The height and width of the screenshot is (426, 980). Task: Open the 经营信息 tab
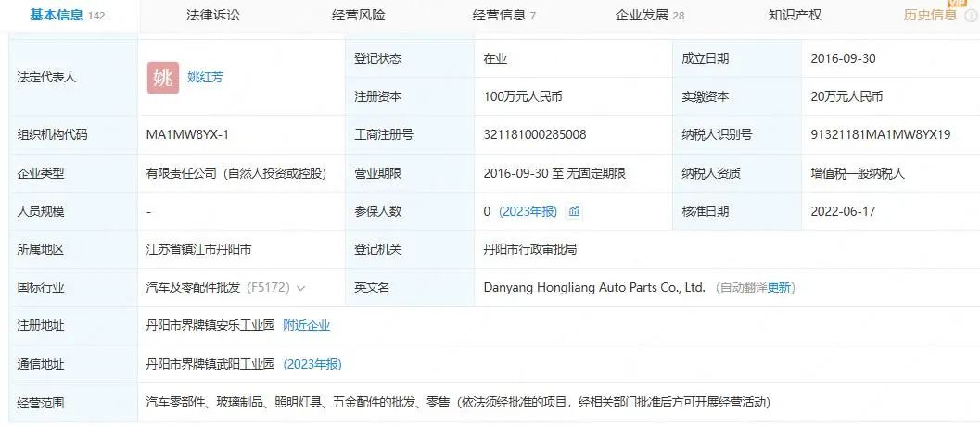503,15
